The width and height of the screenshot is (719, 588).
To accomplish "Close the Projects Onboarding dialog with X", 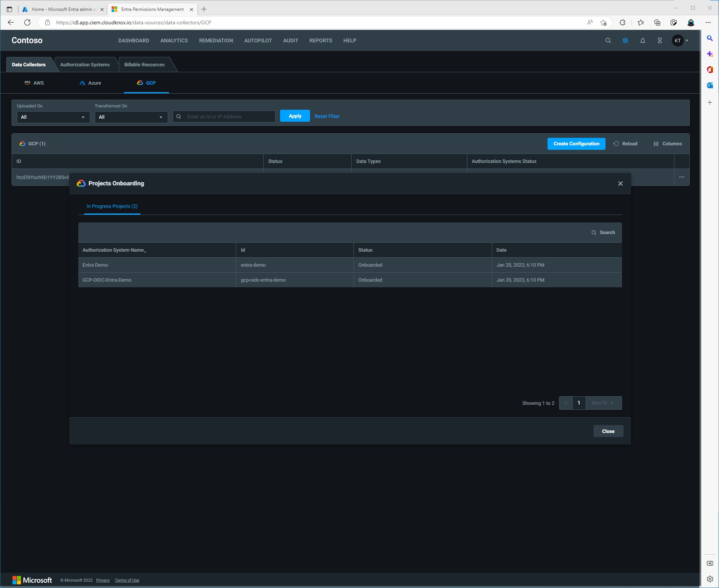I will [x=620, y=184].
